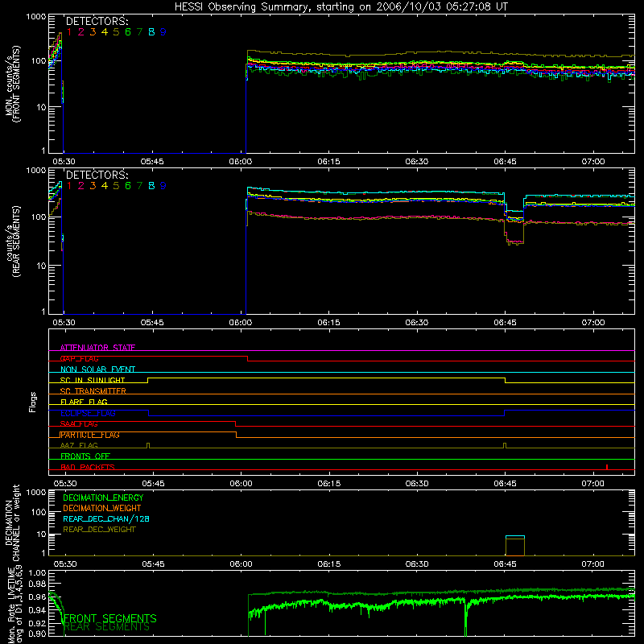Click the DECIMATION_WEIGHT legend entry
The image size is (644, 644).
pyautogui.click(x=102, y=508)
